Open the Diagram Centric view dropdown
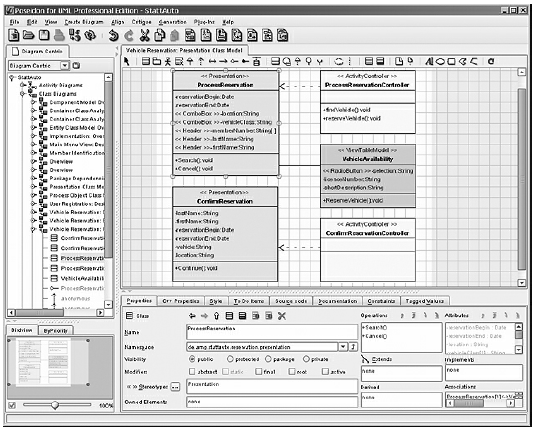This screenshot has height=433, width=537. pyautogui.click(x=65, y=65)
